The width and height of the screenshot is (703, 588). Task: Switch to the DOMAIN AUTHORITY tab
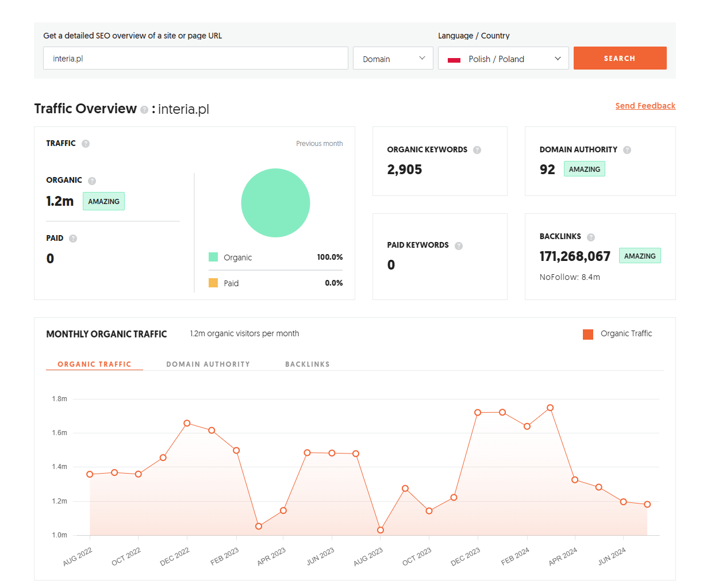[208, 364]
